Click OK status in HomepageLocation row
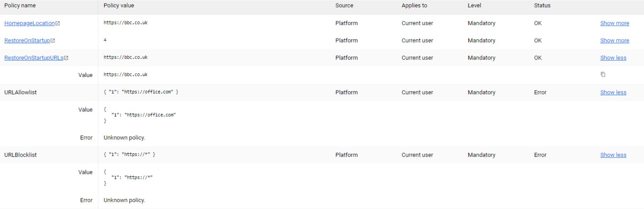 538,23
